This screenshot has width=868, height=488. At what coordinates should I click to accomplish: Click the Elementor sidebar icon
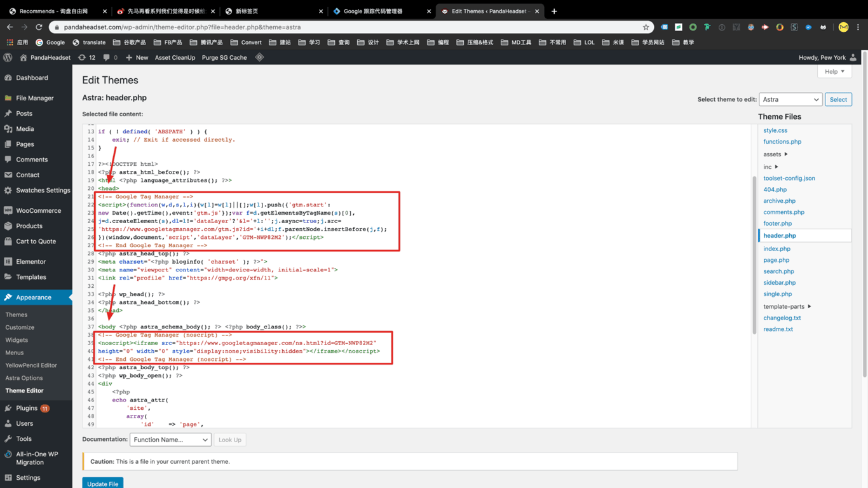[8, 262]
